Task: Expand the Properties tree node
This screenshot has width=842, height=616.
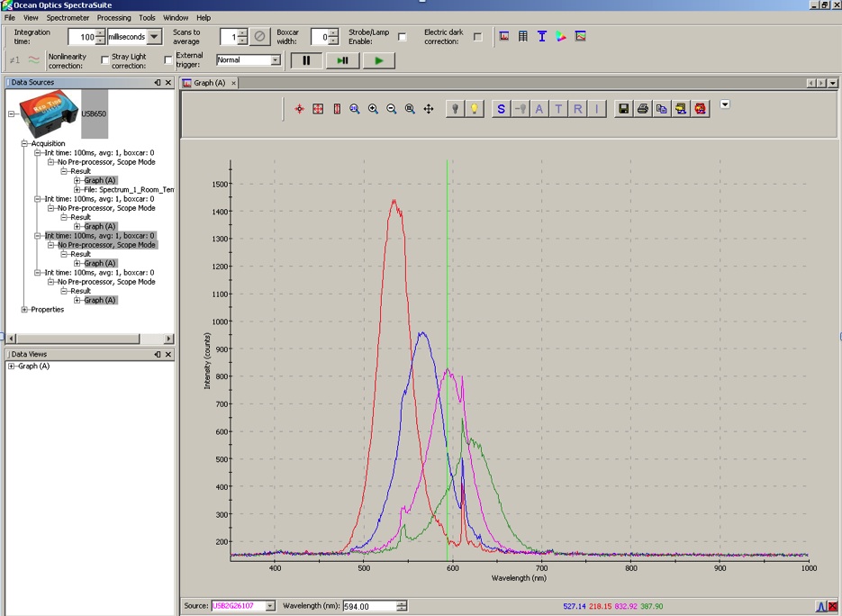Action: 24,309
